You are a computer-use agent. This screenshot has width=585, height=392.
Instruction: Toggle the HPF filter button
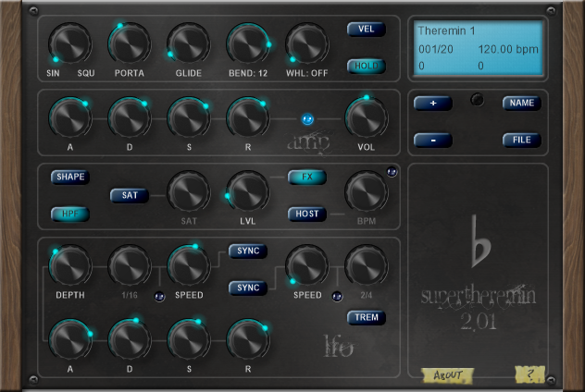point(70,214)
